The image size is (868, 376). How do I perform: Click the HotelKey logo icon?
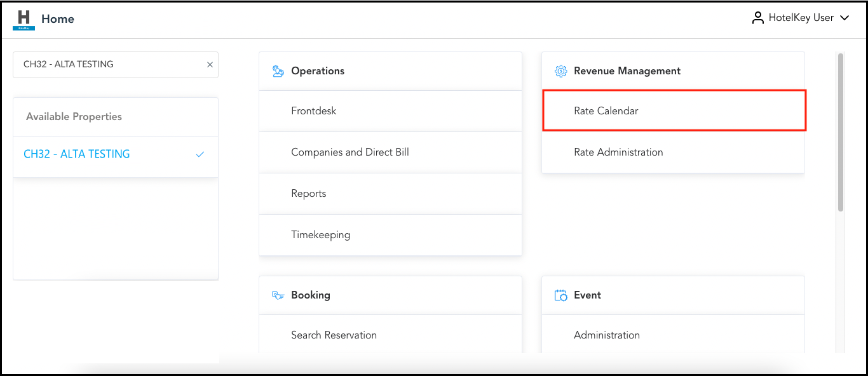point(24,19)
